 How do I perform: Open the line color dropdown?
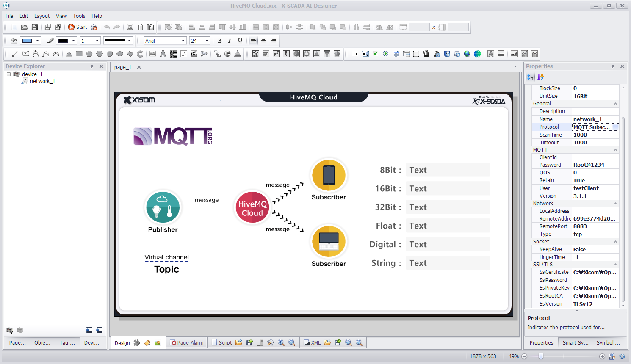(x=73, y=41)
